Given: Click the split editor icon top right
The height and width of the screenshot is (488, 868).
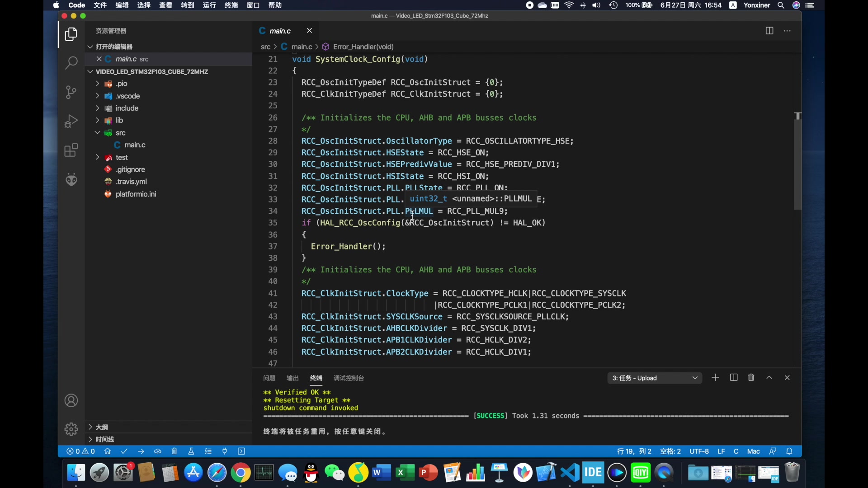Looking at the screenshot, I should point(769,30).
